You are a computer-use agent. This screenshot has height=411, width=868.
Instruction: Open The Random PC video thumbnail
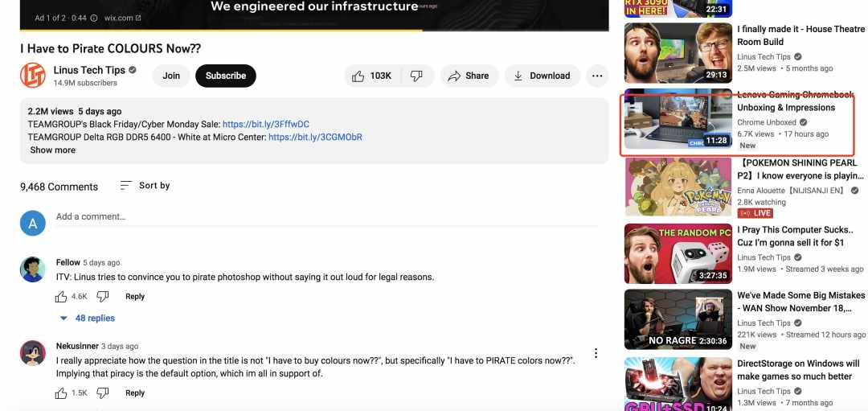[678, 253]
